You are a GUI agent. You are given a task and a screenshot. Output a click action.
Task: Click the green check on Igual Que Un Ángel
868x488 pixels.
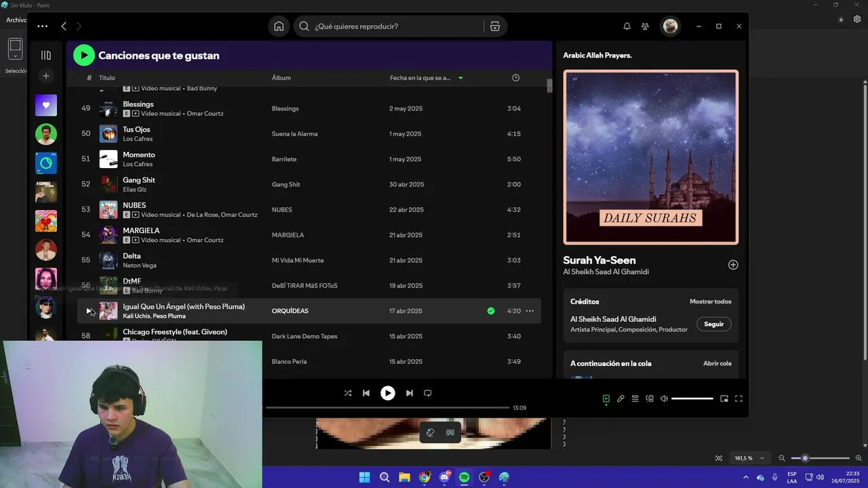point(491,311)
